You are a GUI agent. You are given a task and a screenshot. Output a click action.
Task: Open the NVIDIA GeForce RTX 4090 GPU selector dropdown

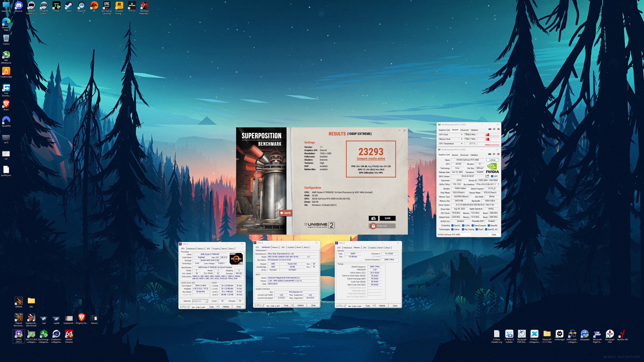click(x=455, y=235)
